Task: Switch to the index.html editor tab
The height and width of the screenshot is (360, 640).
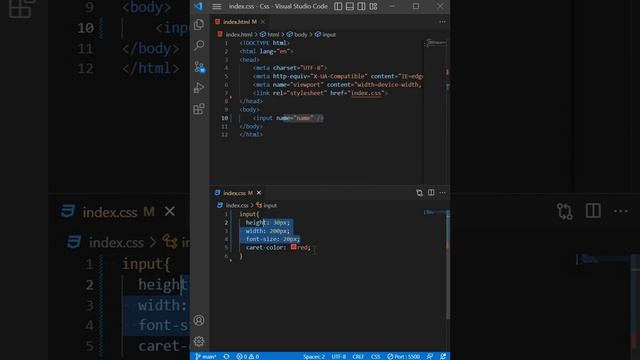Action: (x=236, y=22)
